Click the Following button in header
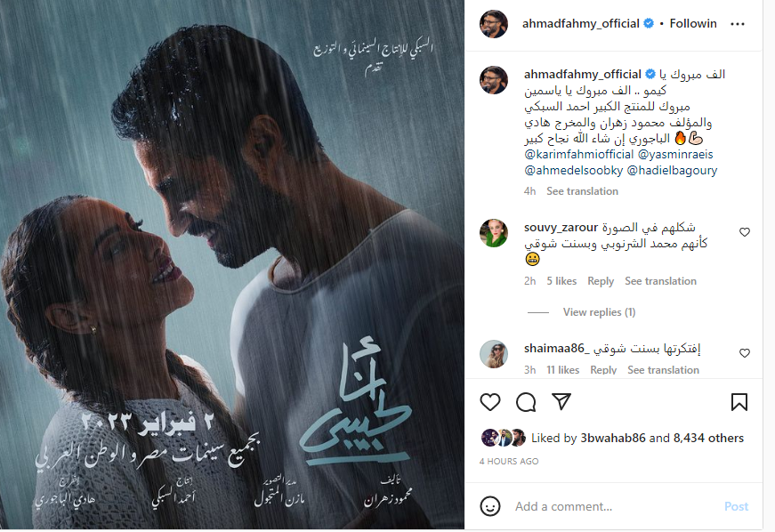775x532 pixels. tap(693, 24)
